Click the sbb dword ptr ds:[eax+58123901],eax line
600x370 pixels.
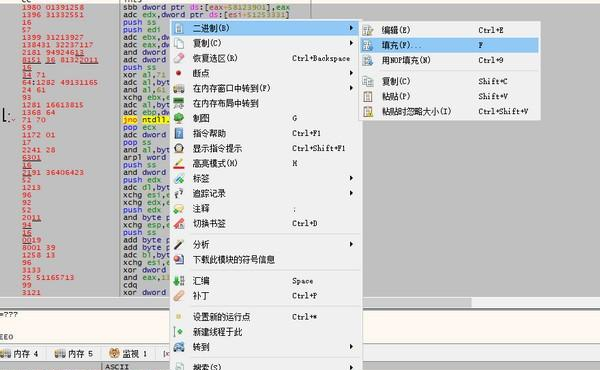pyautogui.click(x=207, y=7)
